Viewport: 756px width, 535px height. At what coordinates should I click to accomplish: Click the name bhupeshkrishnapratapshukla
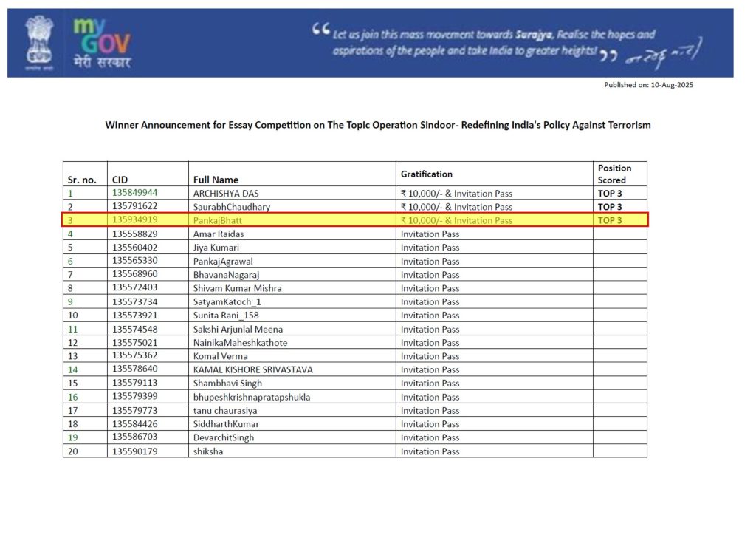pyautogui.click(x=252, y=398)
